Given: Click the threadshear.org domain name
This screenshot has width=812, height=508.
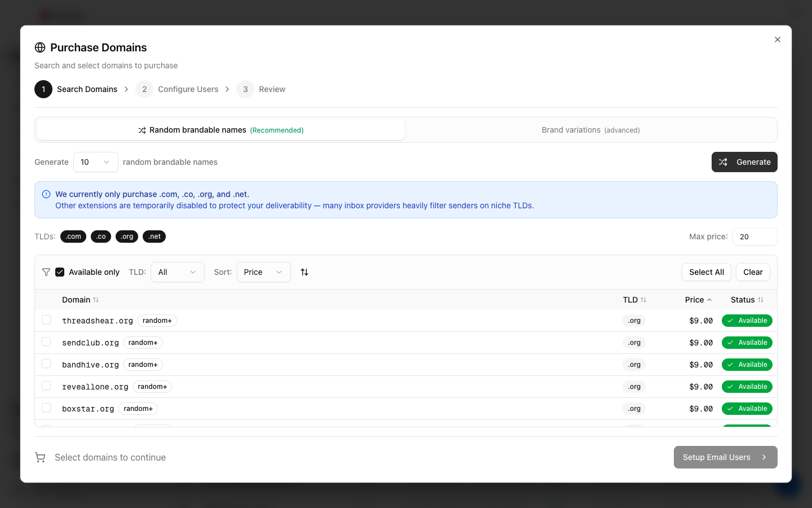Looking at the screenshot, I should [98, 321].
